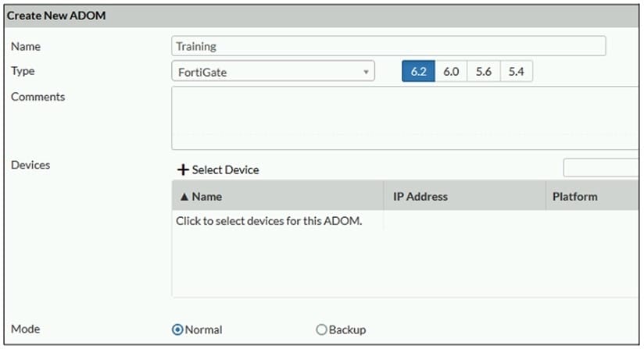
Task: Click the Backup mode label
Action: pos(347,329)
